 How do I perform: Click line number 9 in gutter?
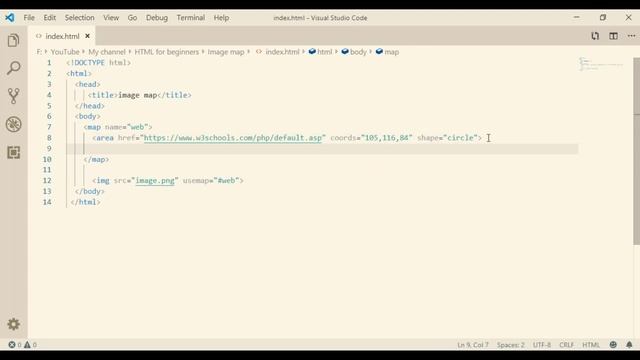point(49,149)
